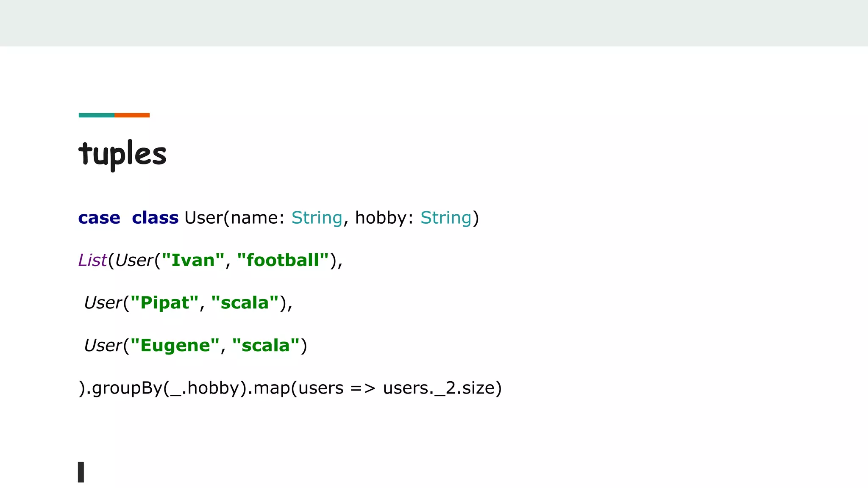Click the "=>" arrow in the map call
Viewport: 868px width, 488px height.
[363, 388]
